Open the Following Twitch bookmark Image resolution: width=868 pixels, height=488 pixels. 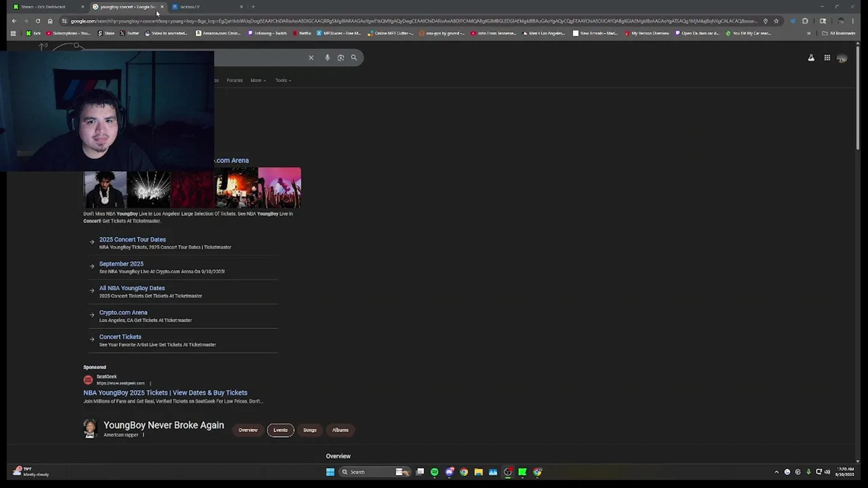(x=269, y=33)
